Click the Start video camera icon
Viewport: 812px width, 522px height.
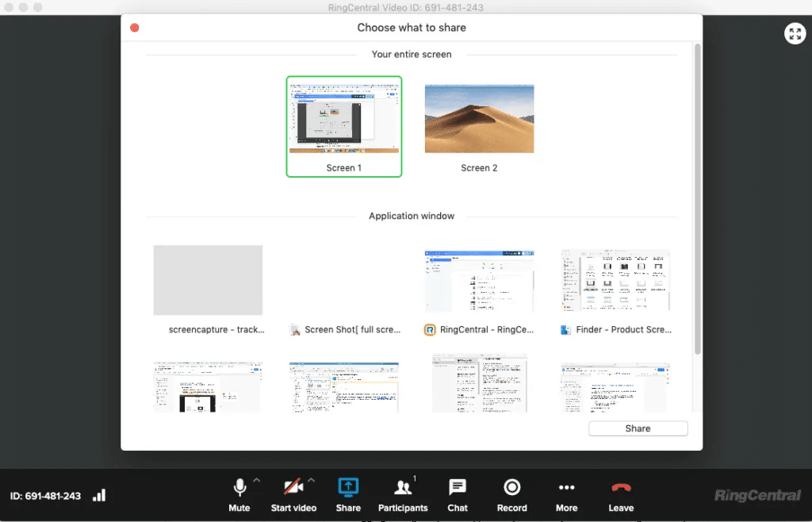293,488
